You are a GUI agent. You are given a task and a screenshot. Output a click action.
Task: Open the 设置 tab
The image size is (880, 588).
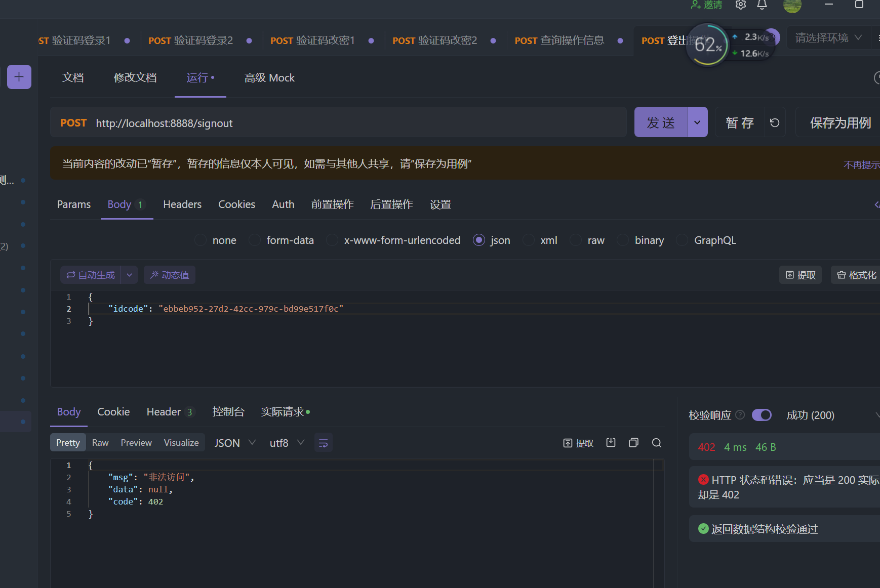click(441, 204)
